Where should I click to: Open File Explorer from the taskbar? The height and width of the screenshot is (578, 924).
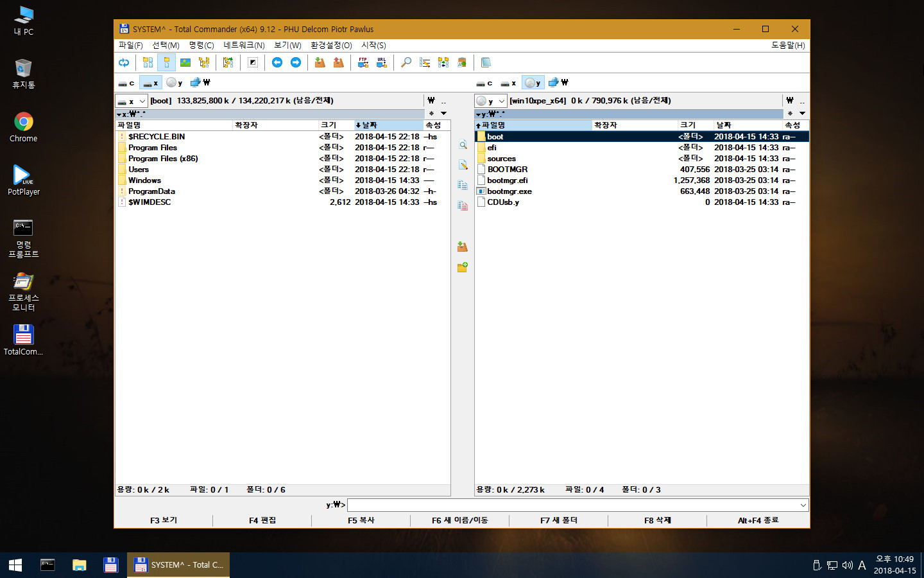click(79, 565)
